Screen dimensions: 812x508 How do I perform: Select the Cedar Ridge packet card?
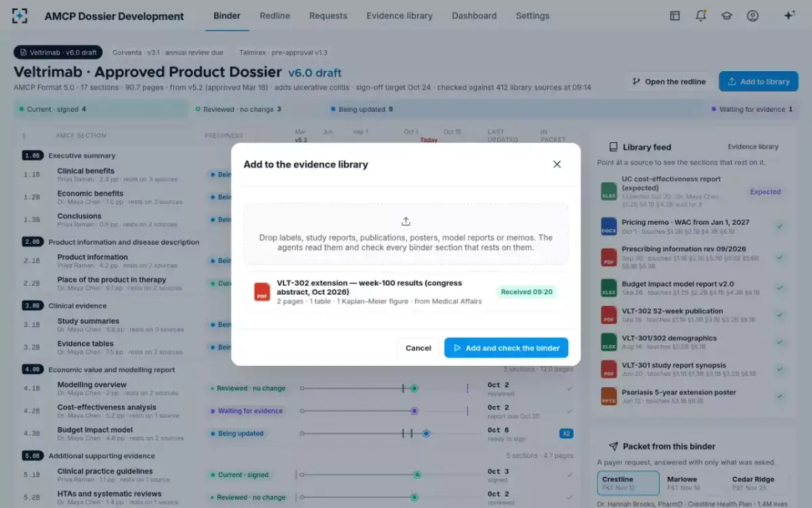pyautogui.click(x=757, y=483)
